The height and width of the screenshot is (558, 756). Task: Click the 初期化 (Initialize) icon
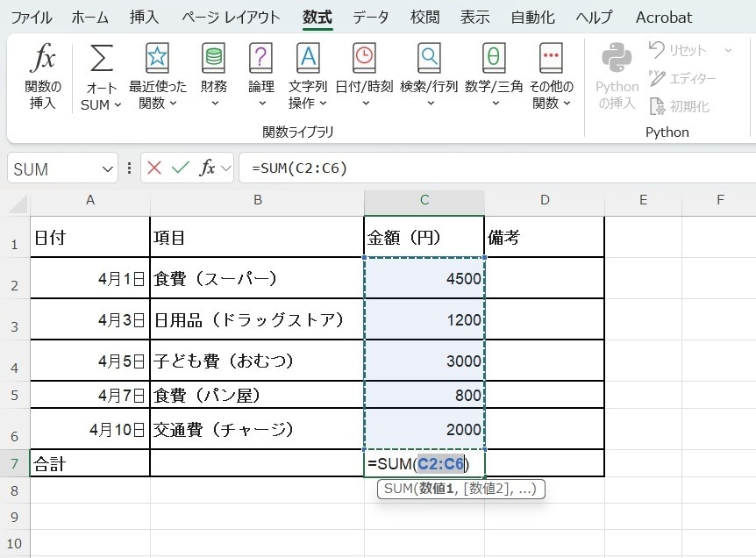[x=682, y=105]
